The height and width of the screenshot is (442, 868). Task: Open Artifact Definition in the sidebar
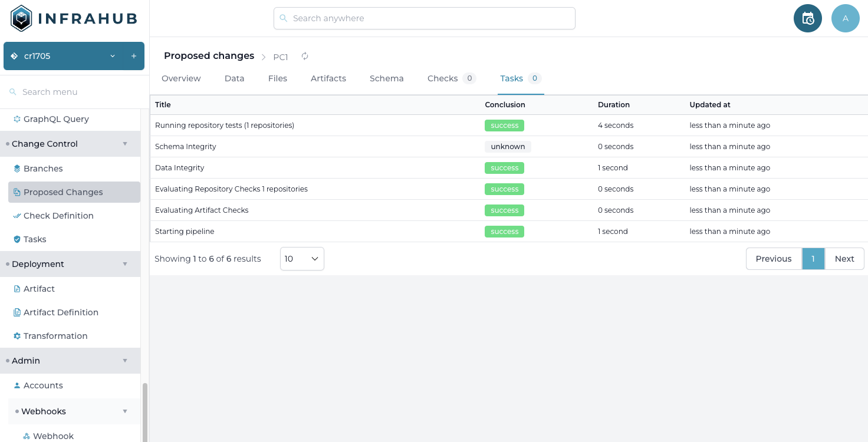[x=61, y=312]
